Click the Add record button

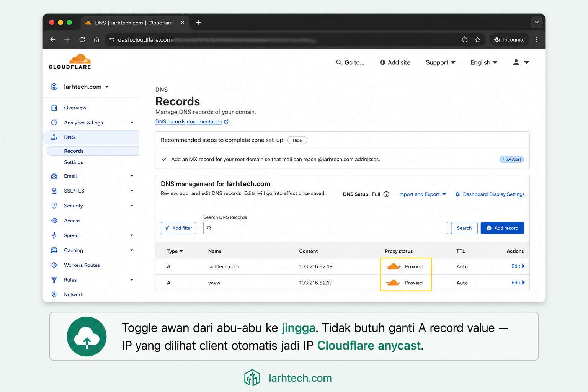click(x=502, y=228)
